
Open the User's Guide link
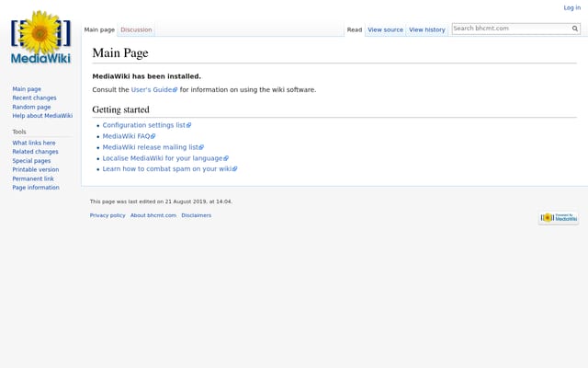[154, 90]
